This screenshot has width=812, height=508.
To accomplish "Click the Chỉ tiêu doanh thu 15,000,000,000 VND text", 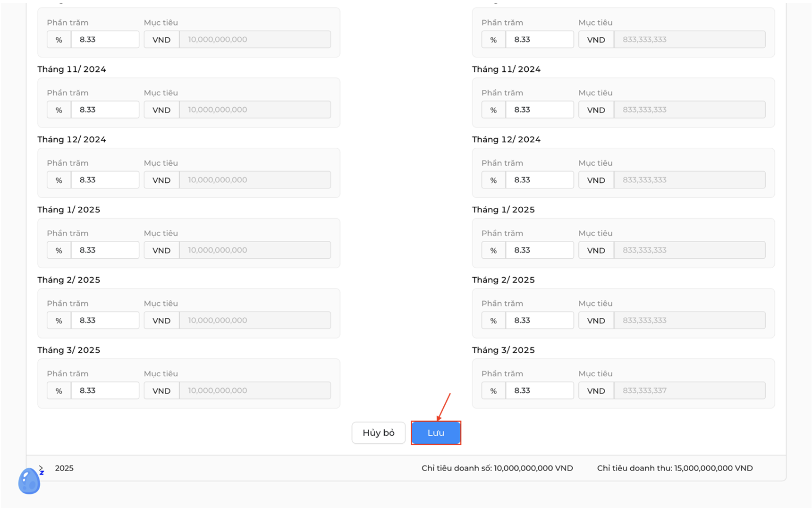I will (x=675, y=468).
